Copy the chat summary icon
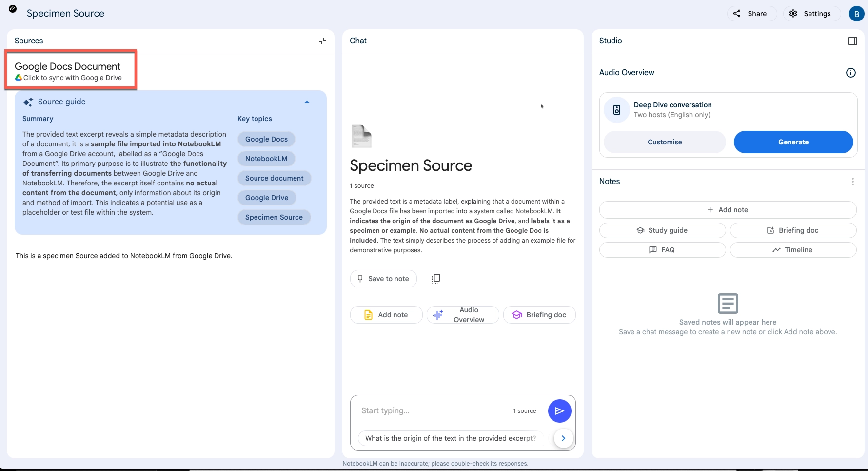 pyautogui.click(x=436, y=279)
